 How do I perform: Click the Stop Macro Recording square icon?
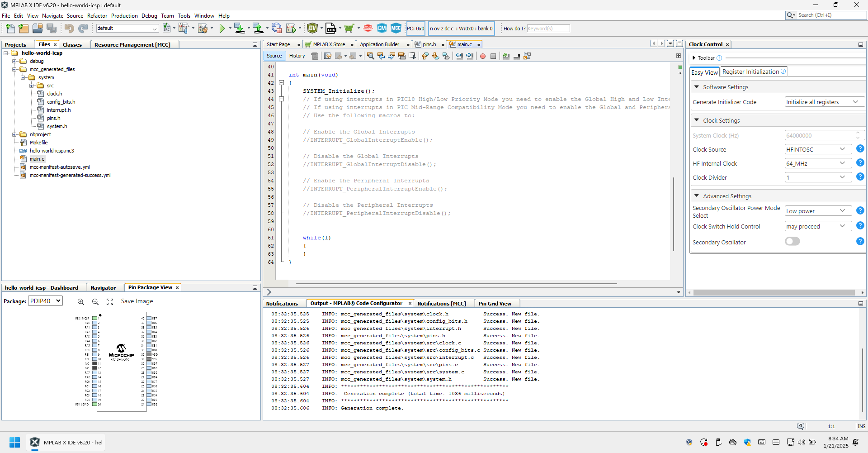tap(493, 56)
